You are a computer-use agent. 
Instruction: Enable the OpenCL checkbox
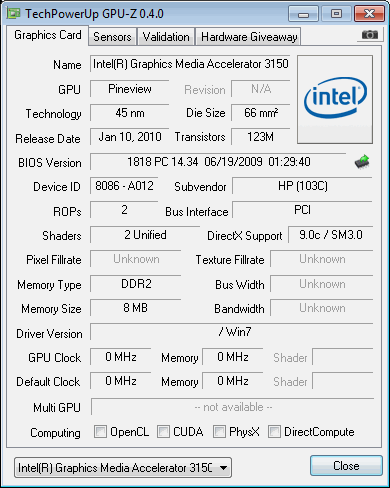coord(100,431)
